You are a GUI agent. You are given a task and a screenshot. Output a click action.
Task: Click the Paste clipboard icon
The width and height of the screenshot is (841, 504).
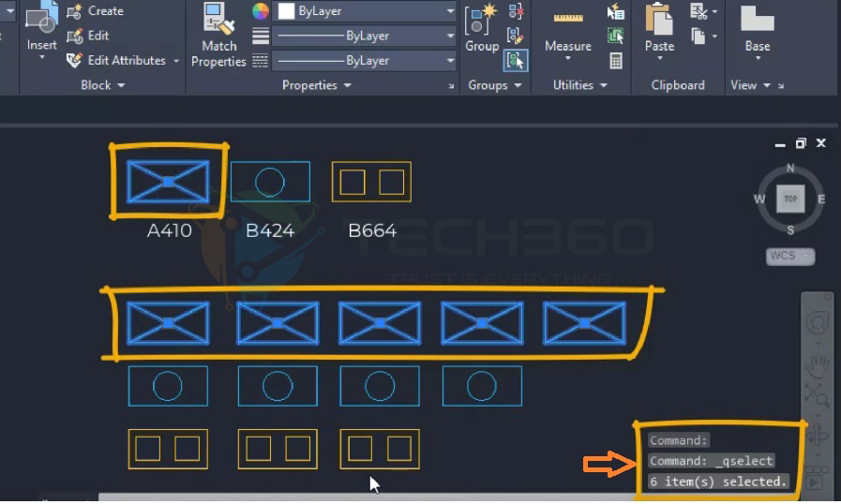click(659, 19)
